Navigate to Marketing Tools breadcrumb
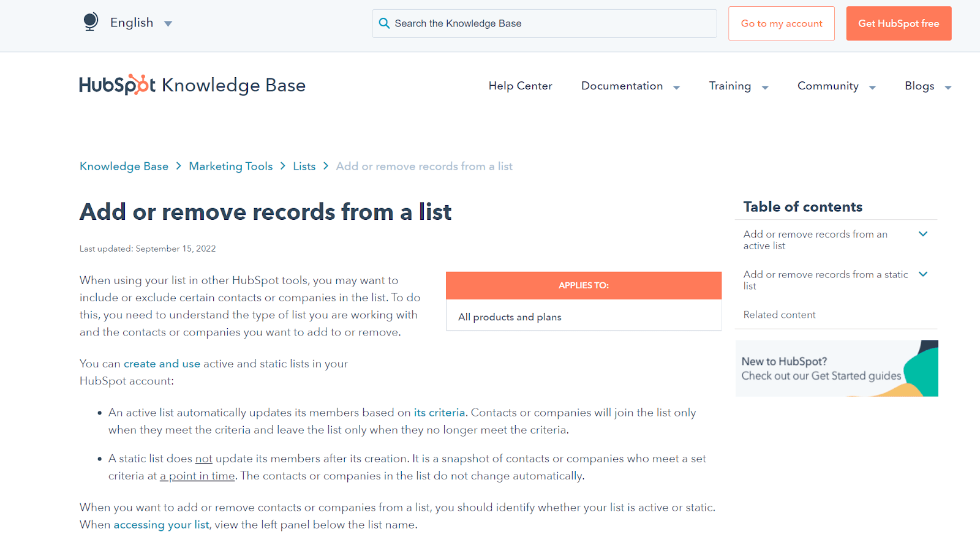Screen dimensions: 980x537 point(230,167)
